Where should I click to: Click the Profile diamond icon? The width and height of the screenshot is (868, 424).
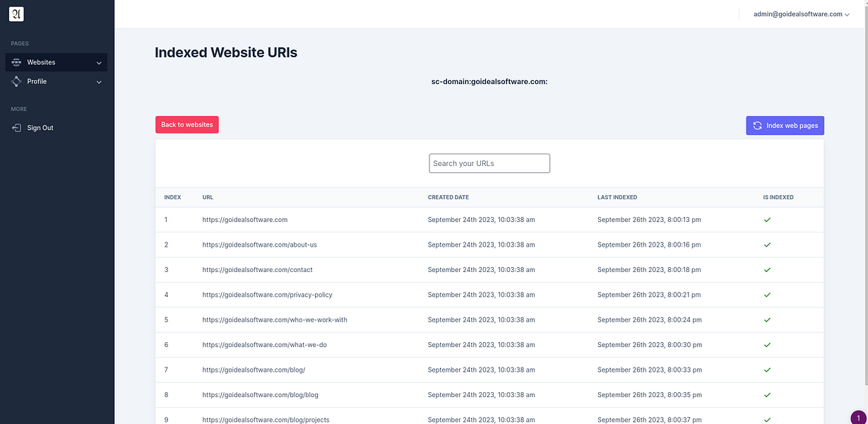(x=15, y=81)
